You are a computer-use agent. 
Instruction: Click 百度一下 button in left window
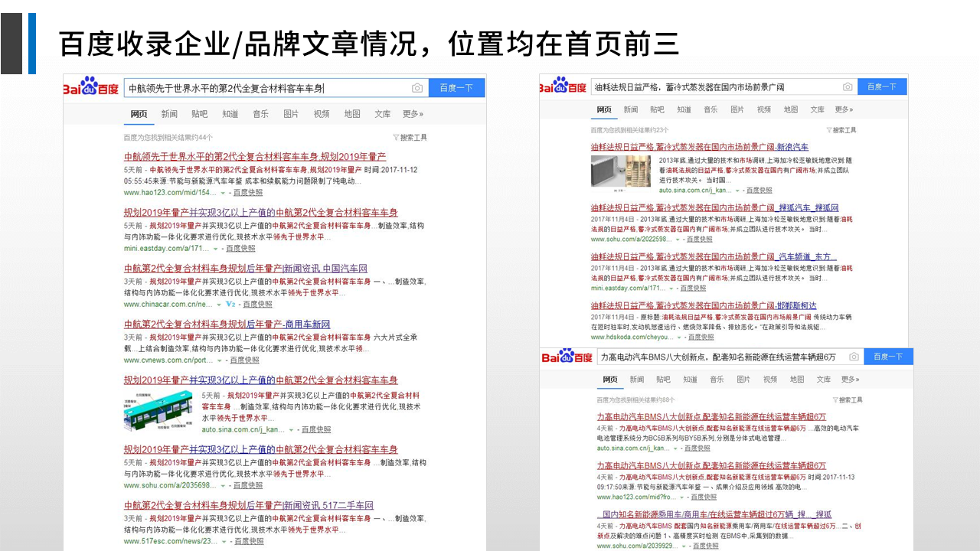[456, 88]
